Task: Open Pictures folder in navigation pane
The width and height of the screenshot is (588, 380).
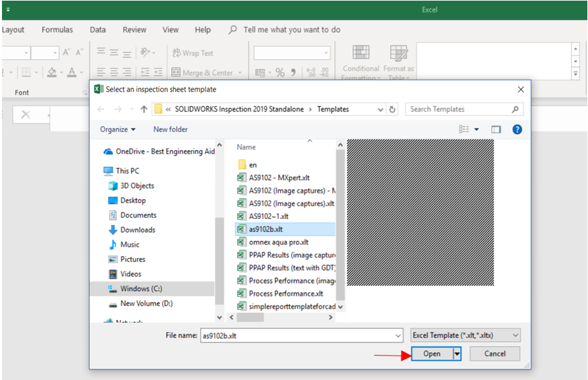Action: coord(127,259)
